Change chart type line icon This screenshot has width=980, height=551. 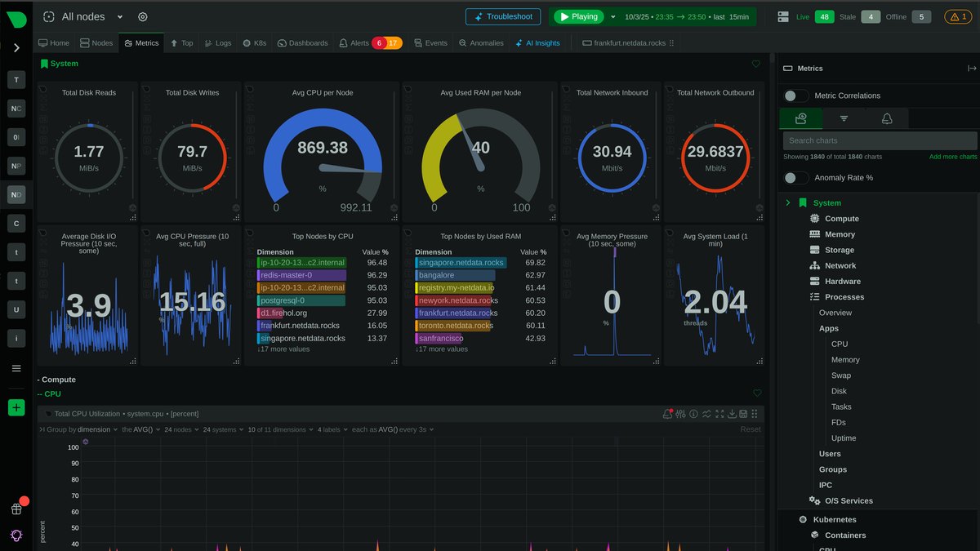pos(706,414)
